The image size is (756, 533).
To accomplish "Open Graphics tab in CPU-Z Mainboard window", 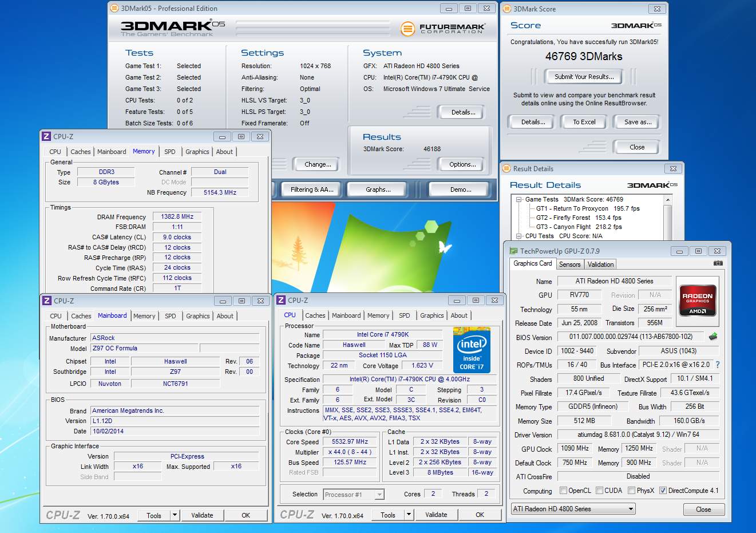I will (197, 316).
